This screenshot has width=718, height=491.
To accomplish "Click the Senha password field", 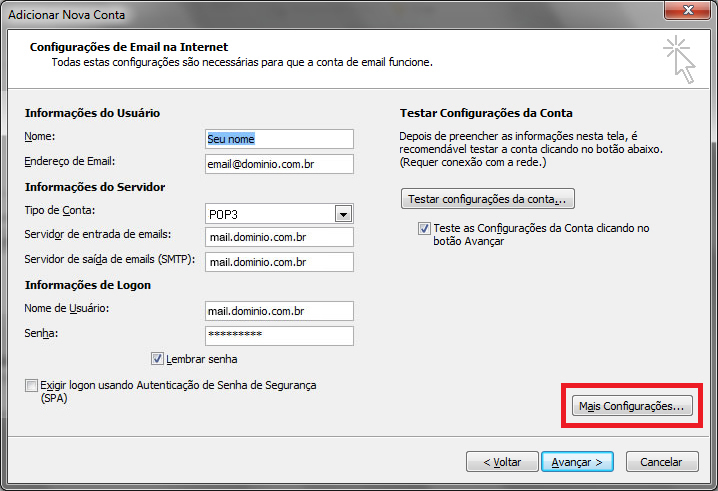I will pyautogui.click(x=278, y=335).
